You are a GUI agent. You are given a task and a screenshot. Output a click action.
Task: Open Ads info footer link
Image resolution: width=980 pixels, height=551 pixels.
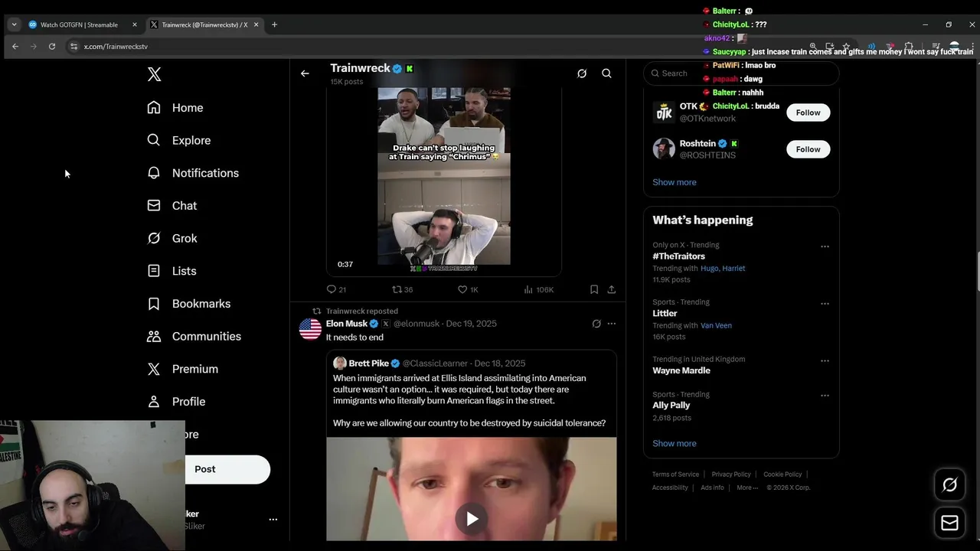712,487
